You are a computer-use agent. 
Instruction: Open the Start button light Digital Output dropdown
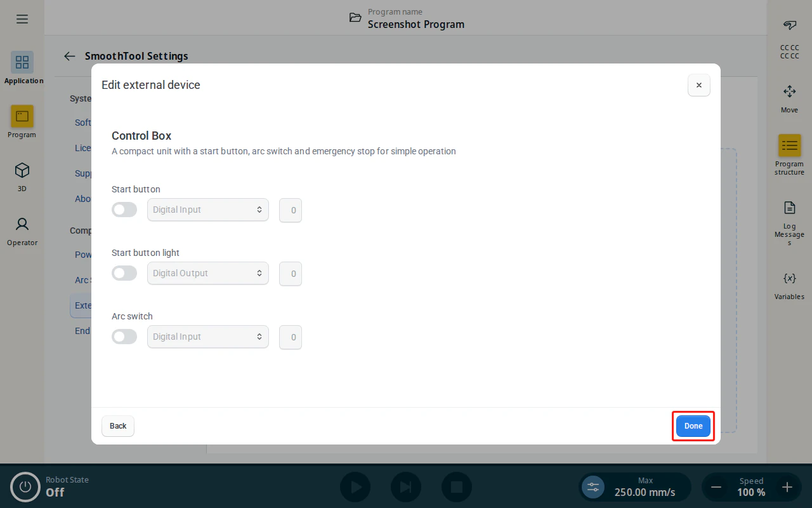pos(208,273)
